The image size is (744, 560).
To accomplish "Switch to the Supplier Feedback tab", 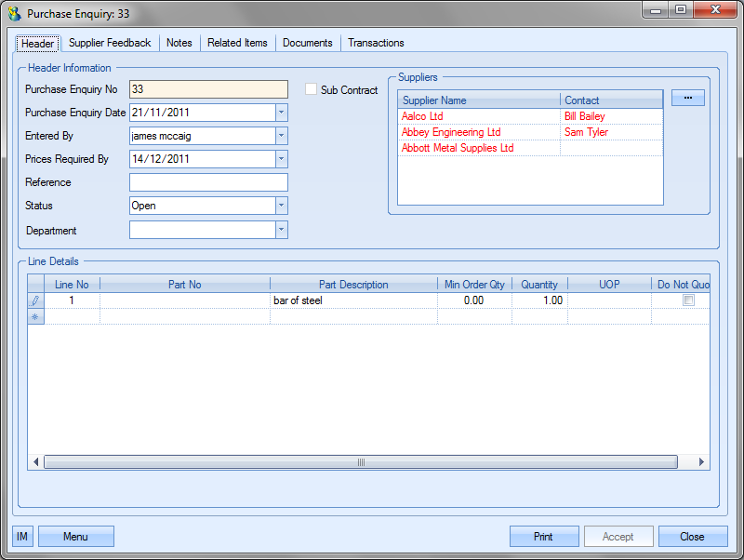I will pos(110,43).
